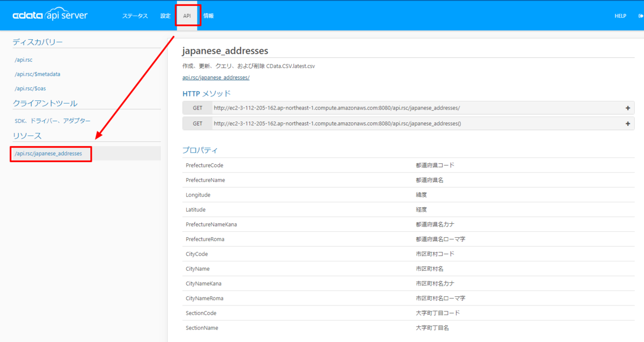Screen dimensions: 644x342
Task: Select the CityNameRoma property row
Action: point(408,299)
